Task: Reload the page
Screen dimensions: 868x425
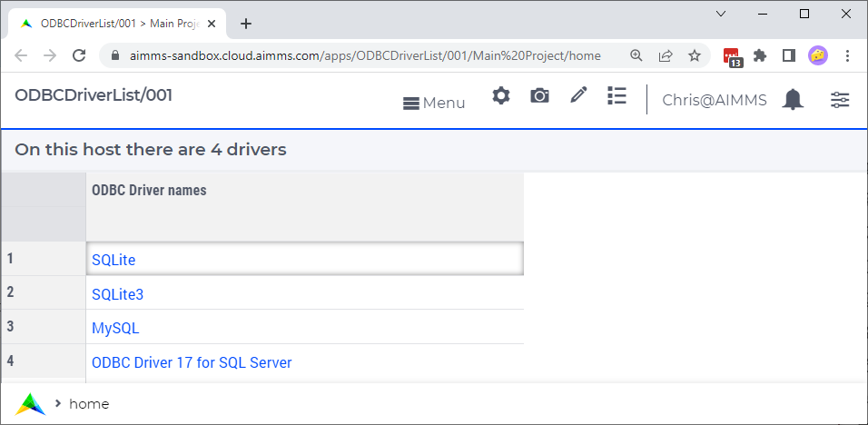Action: tap(79, 55)
